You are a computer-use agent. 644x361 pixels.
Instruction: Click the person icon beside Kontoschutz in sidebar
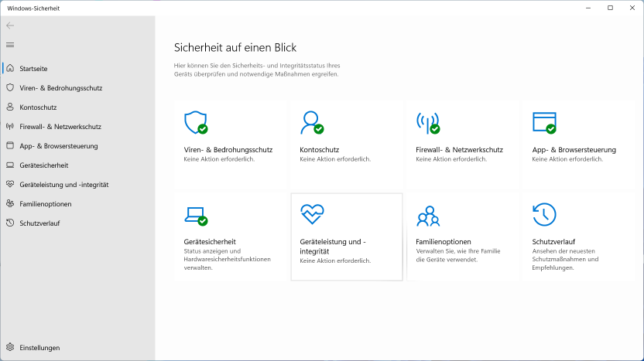pyautogui.click(x=10, y=107)
